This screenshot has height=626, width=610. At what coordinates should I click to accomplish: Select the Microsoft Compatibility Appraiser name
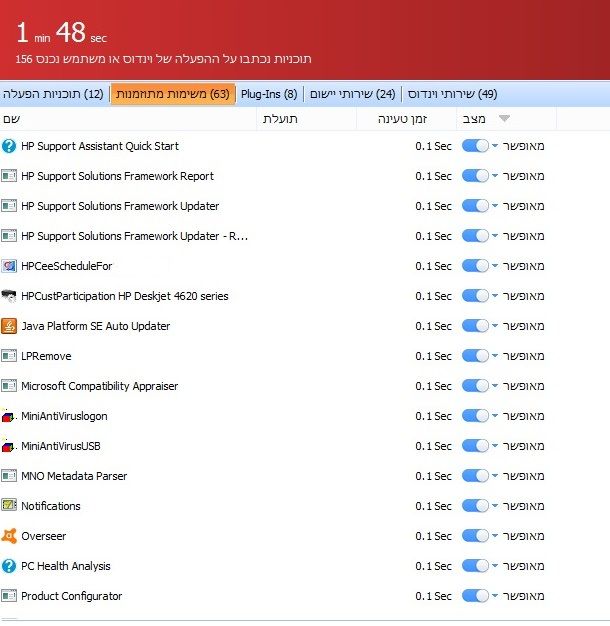pyautogui.click(x=100, y=386)
